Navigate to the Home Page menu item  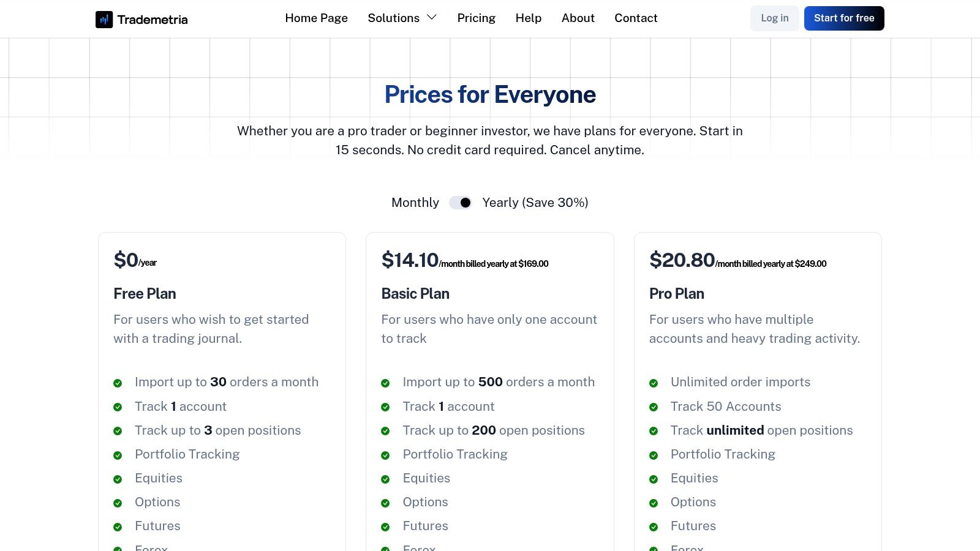316,18
